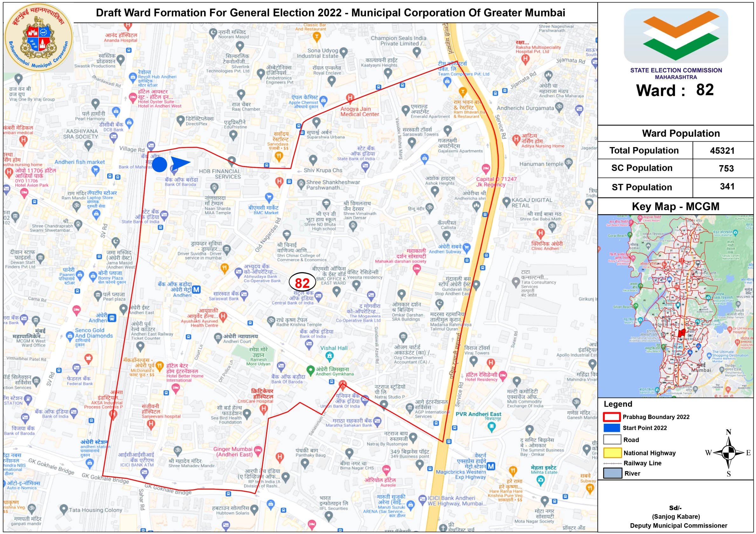
Task: Click the Total Population value 45321
Action: point(722,151)
